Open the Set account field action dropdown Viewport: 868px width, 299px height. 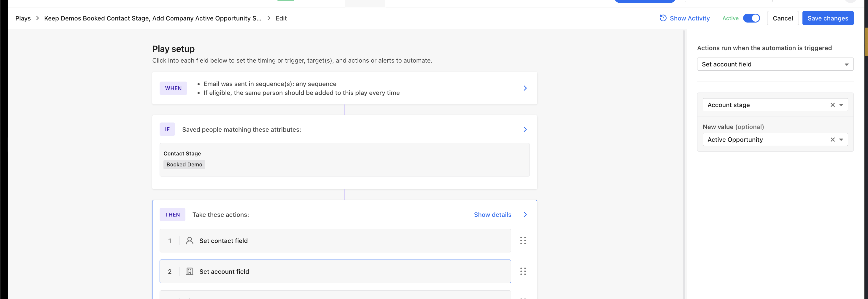point(775,64)
